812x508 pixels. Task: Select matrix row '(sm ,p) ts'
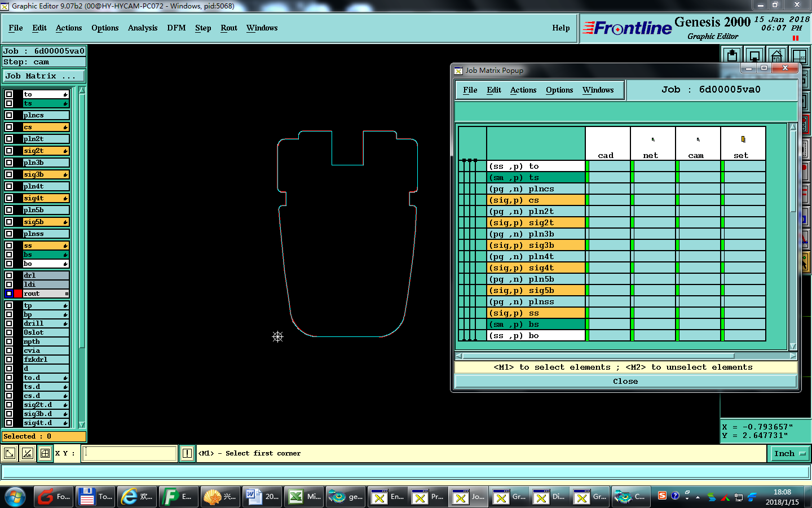[x=536, y=178]
